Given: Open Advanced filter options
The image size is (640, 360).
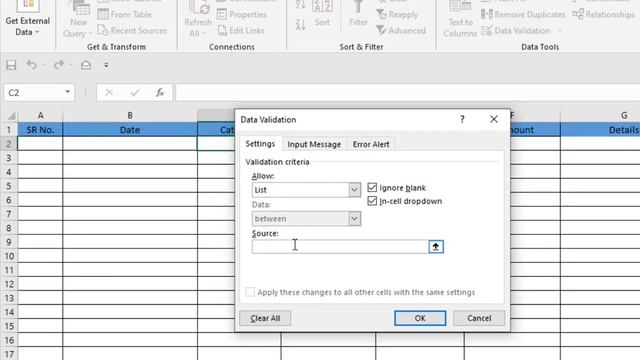Looking at the screenshot, I should coord(401,31).
